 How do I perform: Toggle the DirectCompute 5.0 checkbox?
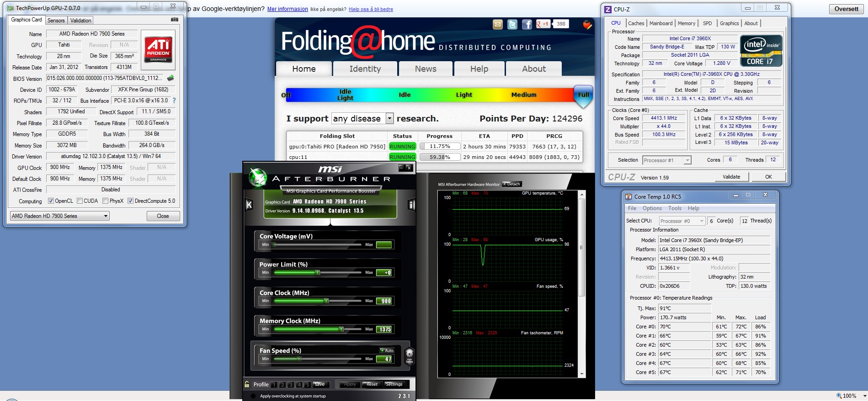tap(130, 200)
